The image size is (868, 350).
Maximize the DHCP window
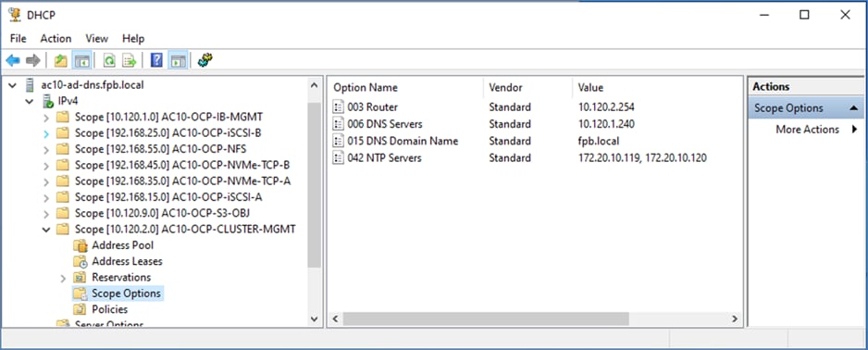804,16
